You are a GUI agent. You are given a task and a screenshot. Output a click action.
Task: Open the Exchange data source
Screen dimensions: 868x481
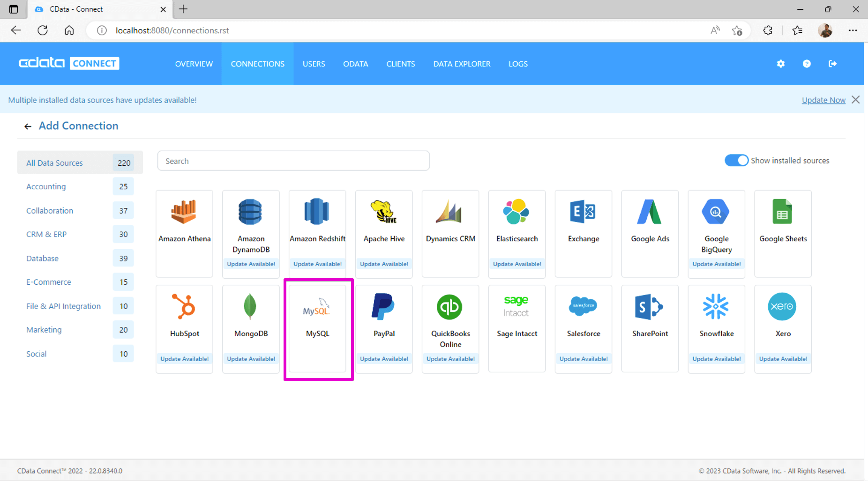click(x=584, y=233)
